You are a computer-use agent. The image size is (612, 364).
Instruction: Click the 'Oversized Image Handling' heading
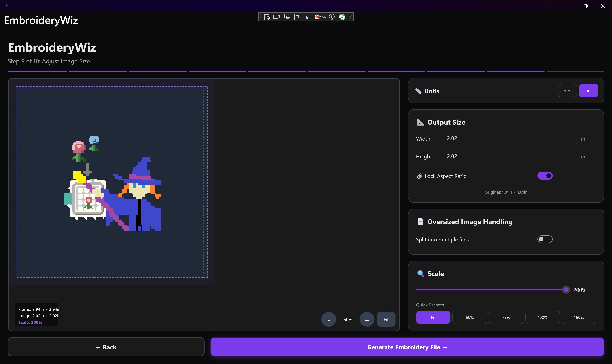(x=470, y=222)
